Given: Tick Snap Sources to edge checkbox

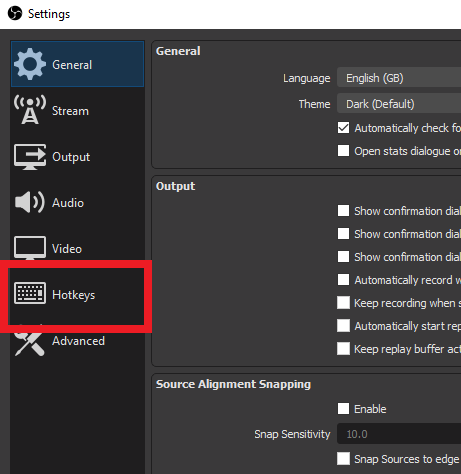Looking at the screenshot, I should click(343, 459).
